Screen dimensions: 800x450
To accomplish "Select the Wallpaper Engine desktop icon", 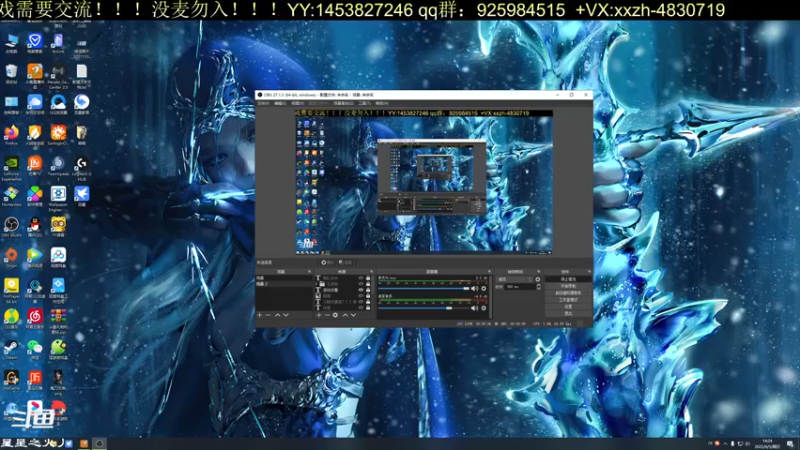I will [x=58, y=198].
